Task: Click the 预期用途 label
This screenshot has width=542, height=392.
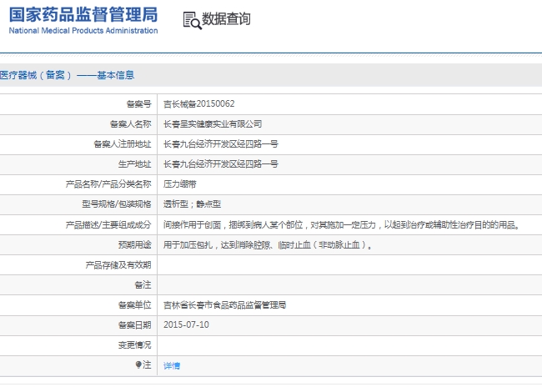Action: click(x=134, y=244)
